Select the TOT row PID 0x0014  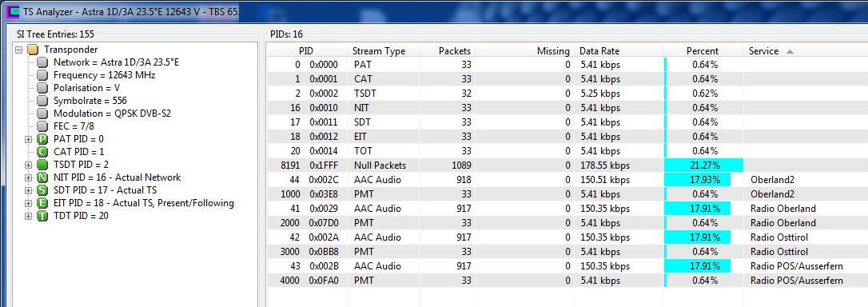pos(567,151)
